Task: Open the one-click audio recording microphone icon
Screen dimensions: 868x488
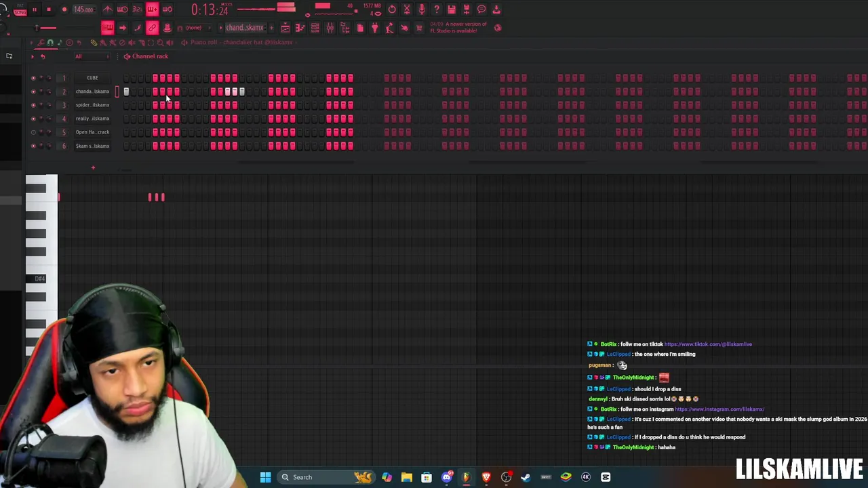Action: pos(422,9)
